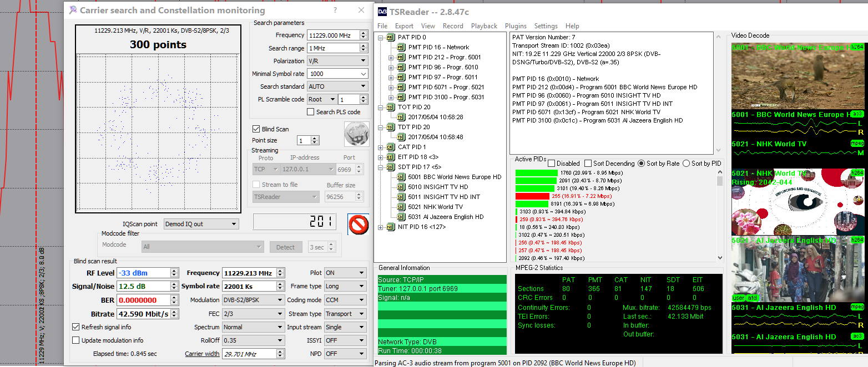The width and height of the screenshot is (868, 367).
Task: Click the SDT PID 17 table icon
Action: 390,167
